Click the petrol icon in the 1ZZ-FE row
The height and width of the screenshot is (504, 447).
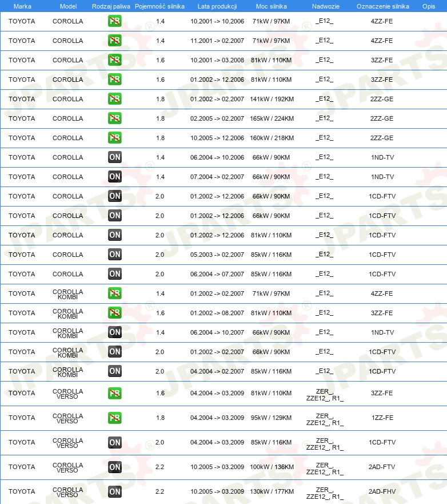pos(115,418)
